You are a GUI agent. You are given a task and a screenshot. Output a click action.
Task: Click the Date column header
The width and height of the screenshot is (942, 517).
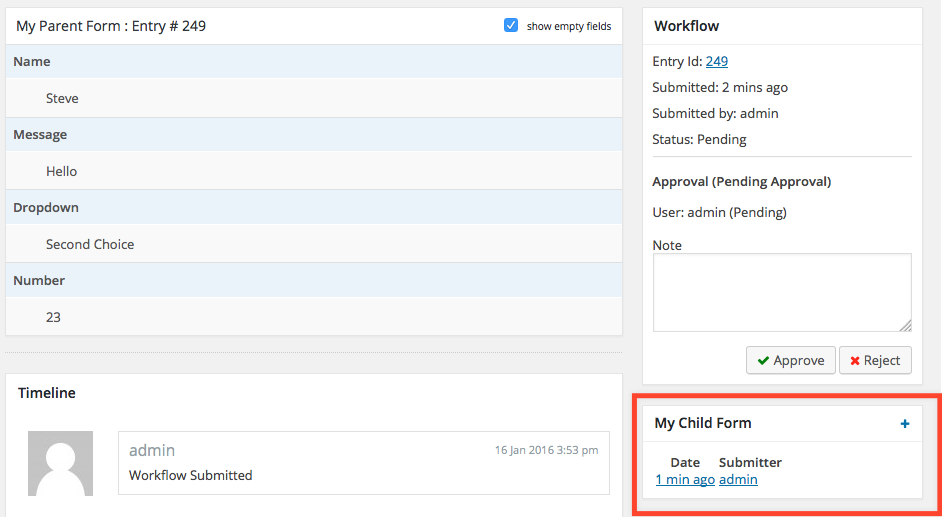tap(685, 462)
